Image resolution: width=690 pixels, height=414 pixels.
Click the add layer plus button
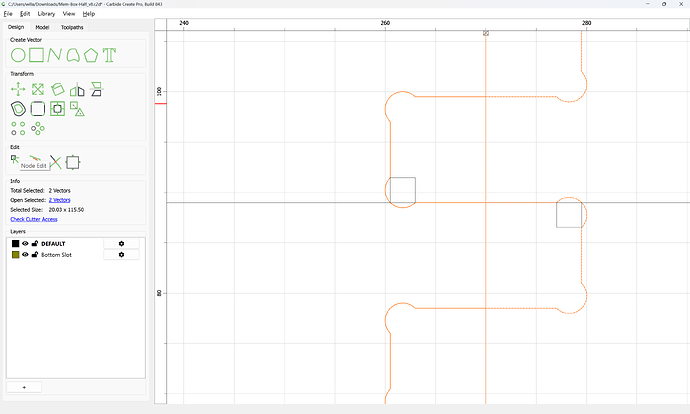24,387
